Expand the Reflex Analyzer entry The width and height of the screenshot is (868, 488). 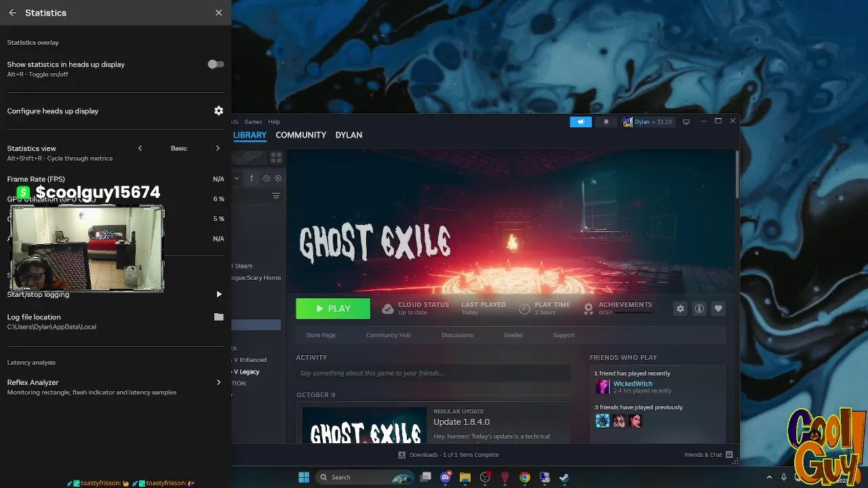click(218, 382)
